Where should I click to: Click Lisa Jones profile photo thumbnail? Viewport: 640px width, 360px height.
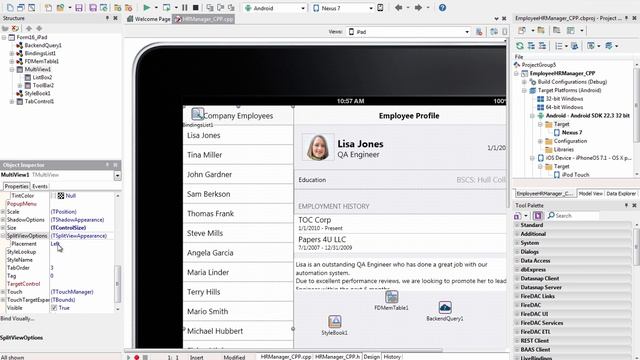[x=318, y=147]
